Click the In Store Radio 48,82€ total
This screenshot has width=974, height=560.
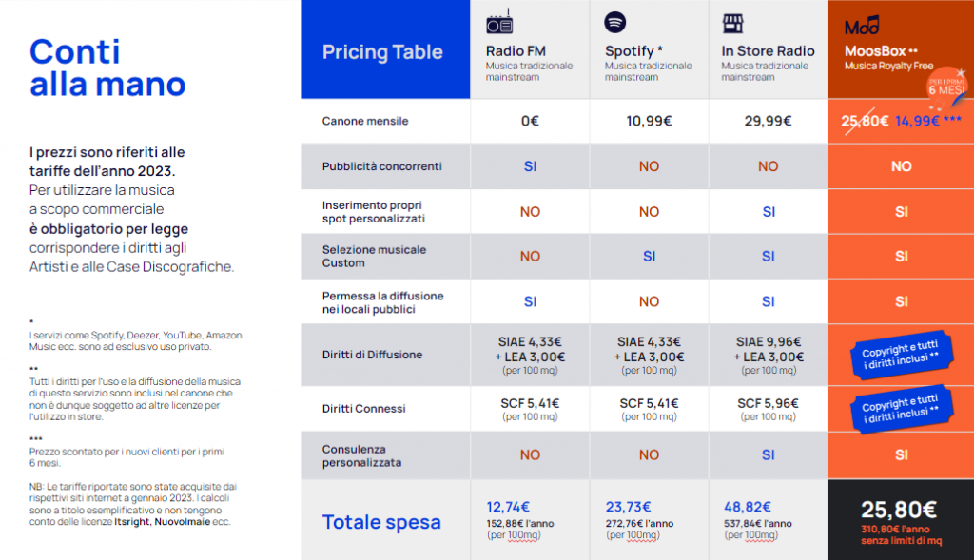click(x=746, y=507)
